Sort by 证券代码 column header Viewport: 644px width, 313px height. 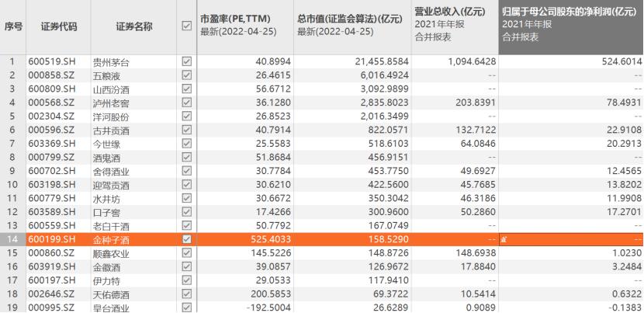point(58,27)
